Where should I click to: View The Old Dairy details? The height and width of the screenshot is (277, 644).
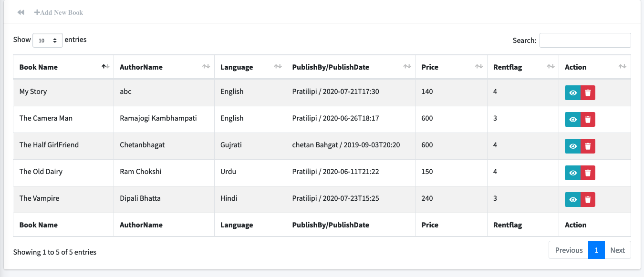573,173
